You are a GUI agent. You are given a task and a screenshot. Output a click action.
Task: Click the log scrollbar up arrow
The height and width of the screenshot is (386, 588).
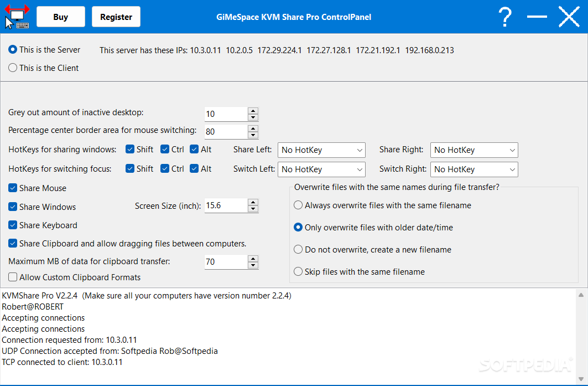click(x=581, y=295)
